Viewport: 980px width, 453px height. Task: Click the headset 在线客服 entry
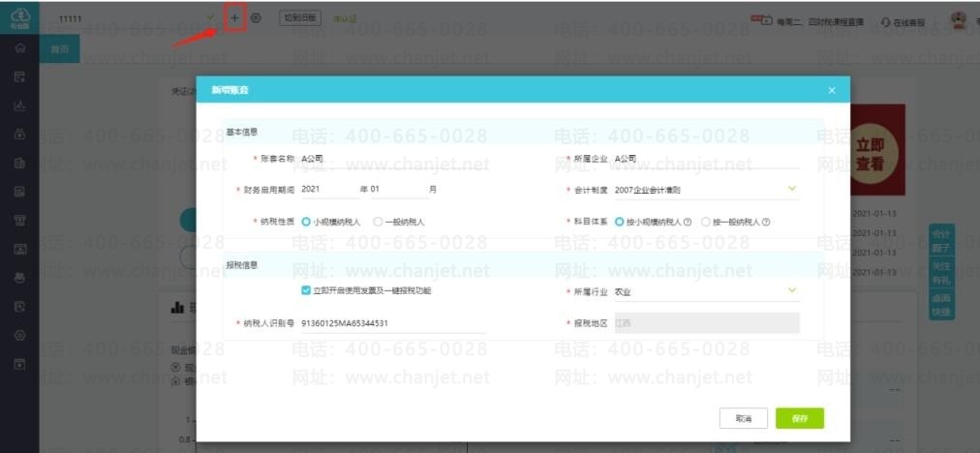pyautogui.click(x=903, y=22)
